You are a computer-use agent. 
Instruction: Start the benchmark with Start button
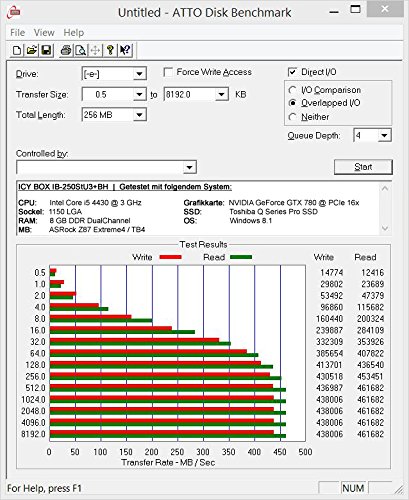point(363,167)
